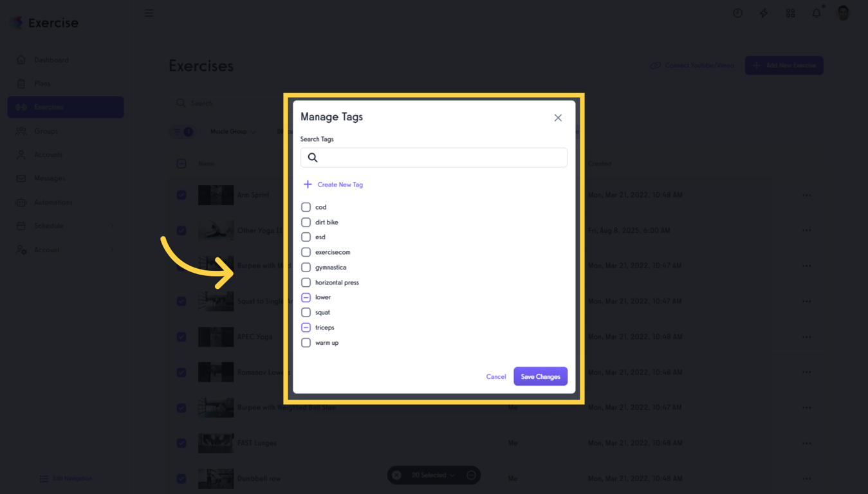Click inside the Search Tags input field
This screenshot has width=868, height=494.
433,157
